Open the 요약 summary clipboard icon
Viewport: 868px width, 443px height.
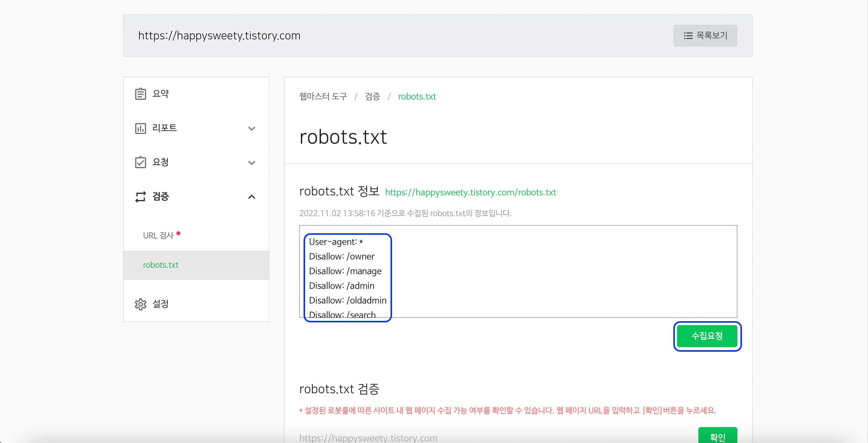coord(141,94)
